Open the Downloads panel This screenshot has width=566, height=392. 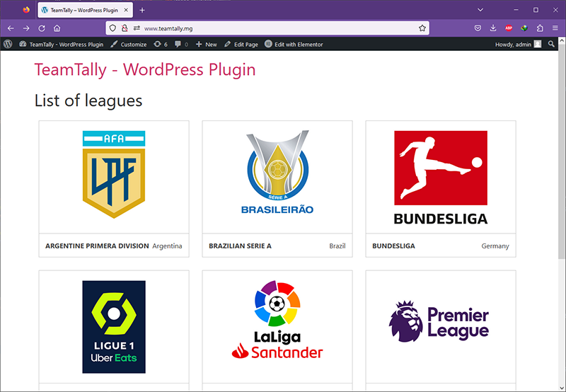tap(493, 28)
